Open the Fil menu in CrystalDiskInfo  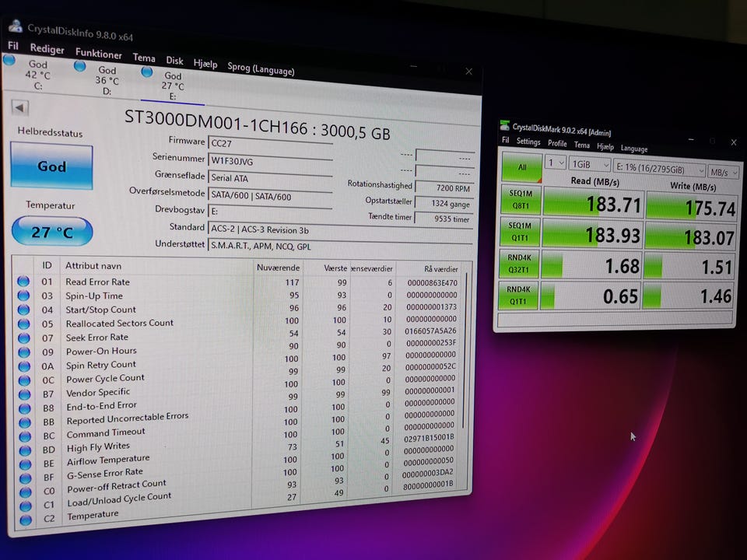13,46
